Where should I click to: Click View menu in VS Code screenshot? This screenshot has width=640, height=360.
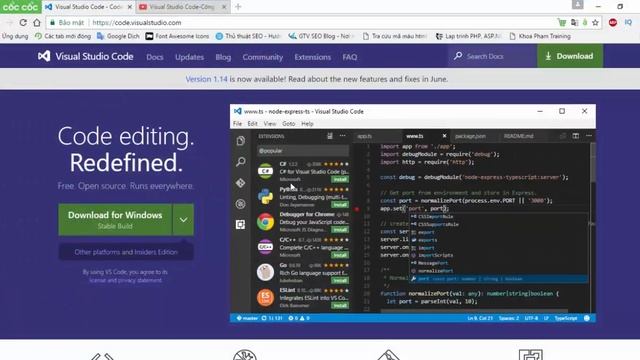coord(270,124)
